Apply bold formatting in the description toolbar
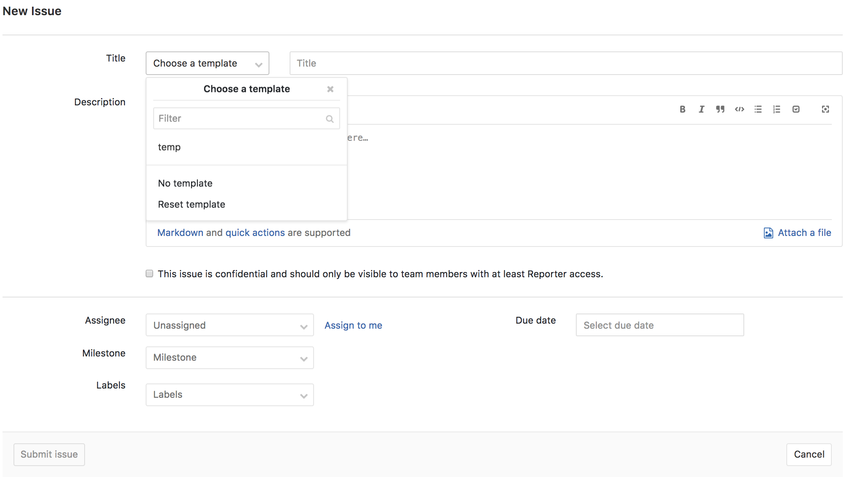Viewport: 868px width, 477px height. pyautogui.click(x=682, y=109)
